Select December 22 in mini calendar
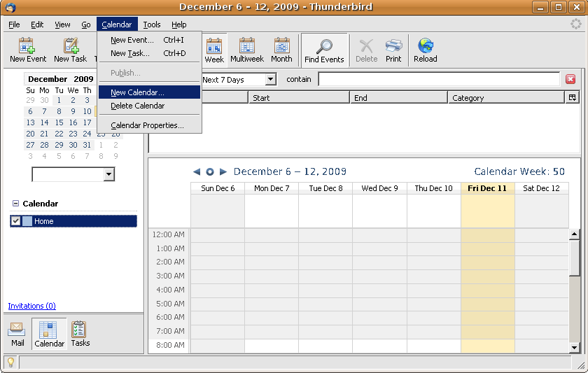 59,134
